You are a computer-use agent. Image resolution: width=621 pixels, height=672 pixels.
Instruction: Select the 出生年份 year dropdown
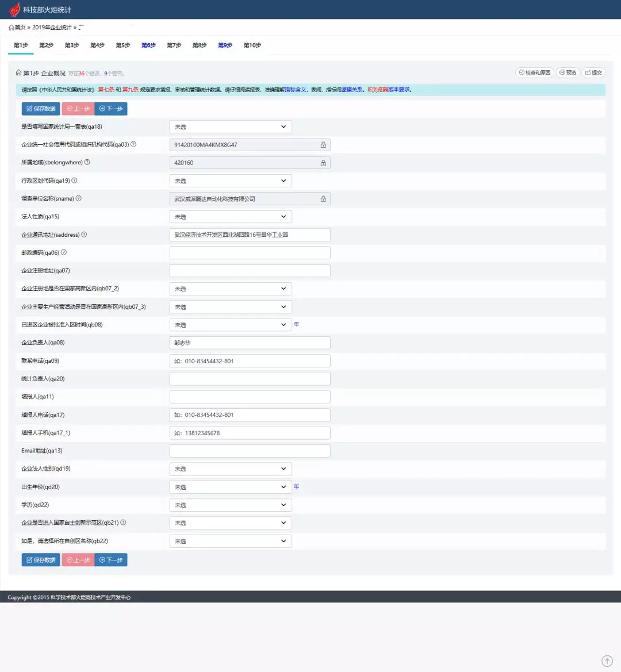click(x=231, y=487)
